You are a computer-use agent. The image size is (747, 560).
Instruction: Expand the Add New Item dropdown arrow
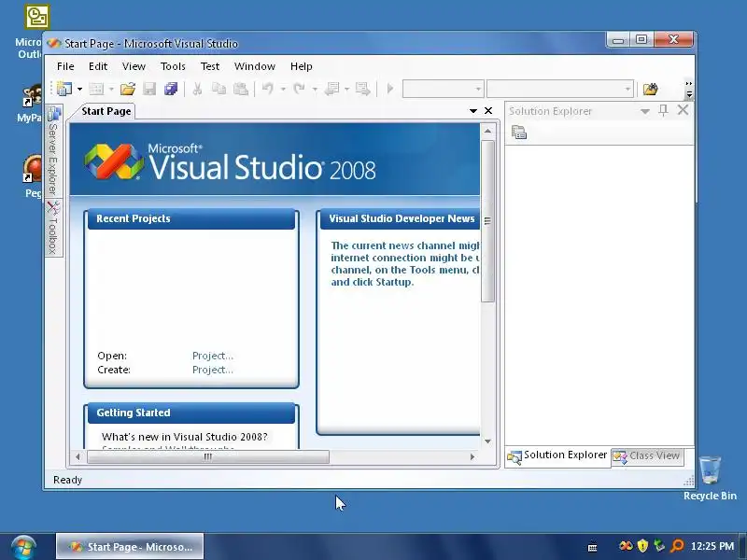pyautogui.click(x=111, y=89)
